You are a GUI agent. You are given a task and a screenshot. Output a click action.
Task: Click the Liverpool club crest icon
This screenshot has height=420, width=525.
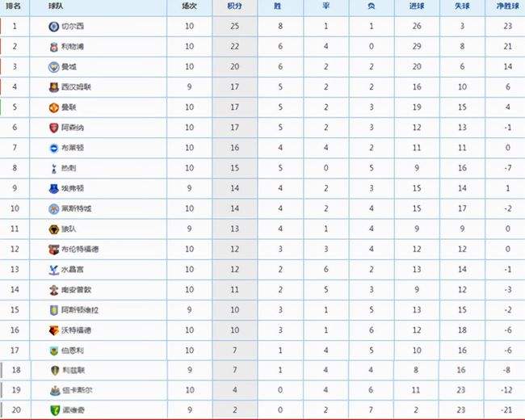coord(53,47)
